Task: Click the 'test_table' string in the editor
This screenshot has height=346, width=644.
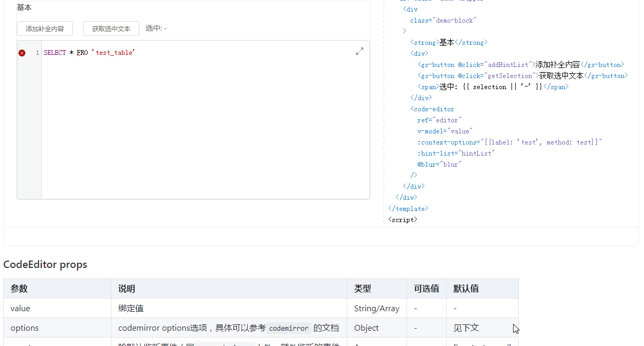Action: (113, 53)
